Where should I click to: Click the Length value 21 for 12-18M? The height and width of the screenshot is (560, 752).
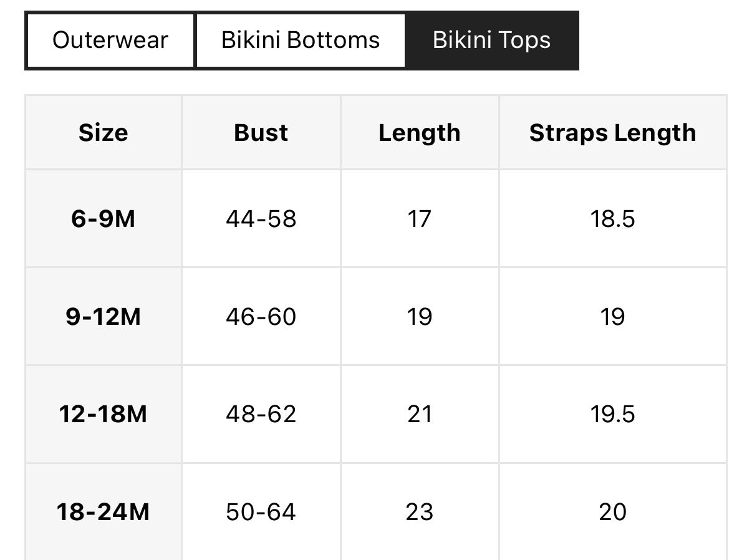tap(419, 414)
